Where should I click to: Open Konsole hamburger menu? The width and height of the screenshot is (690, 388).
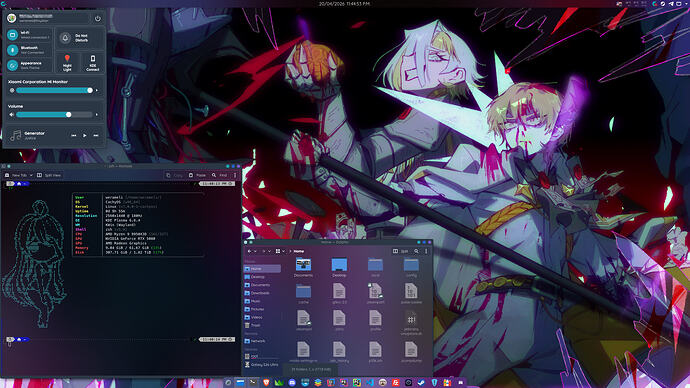tap(235, 175)
